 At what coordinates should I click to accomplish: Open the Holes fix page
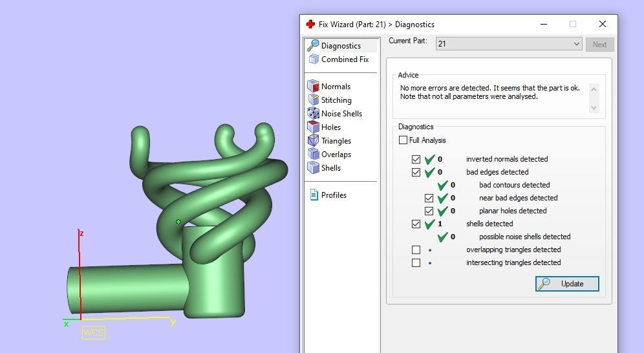(x=331, y=127)
